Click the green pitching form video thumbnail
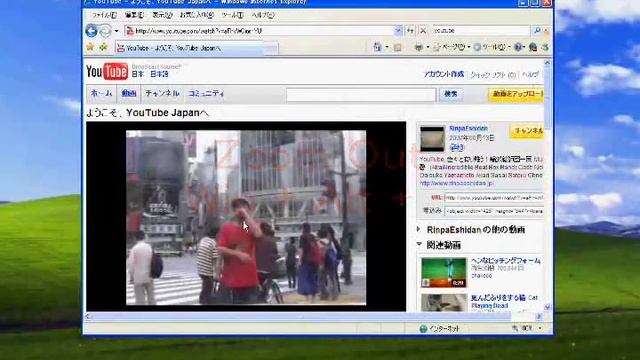This screenshot has width=640, height=360. [x=444, y=272]
